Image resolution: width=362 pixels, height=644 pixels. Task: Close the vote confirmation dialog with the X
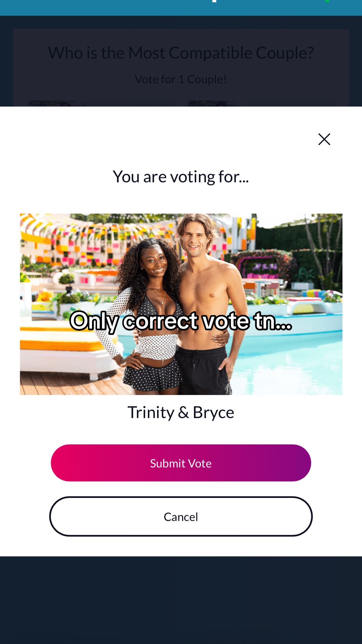(324, 139)
